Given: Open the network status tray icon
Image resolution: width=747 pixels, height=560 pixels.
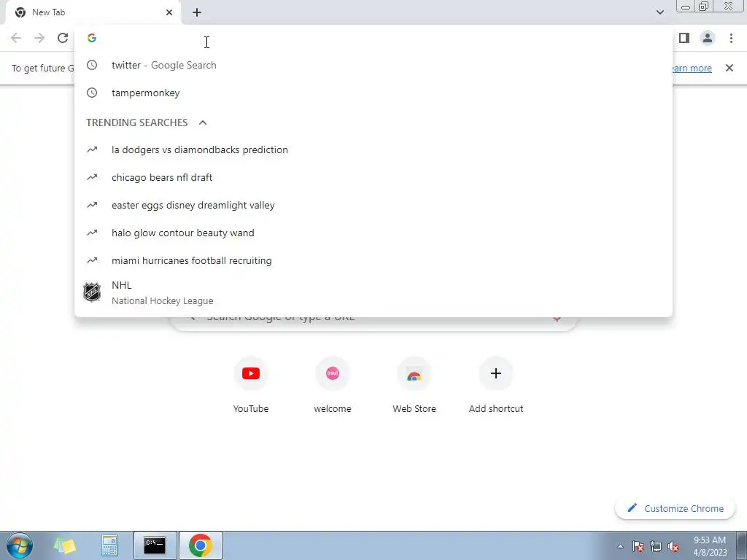Looking at the screenshot, I should (656, 546).
